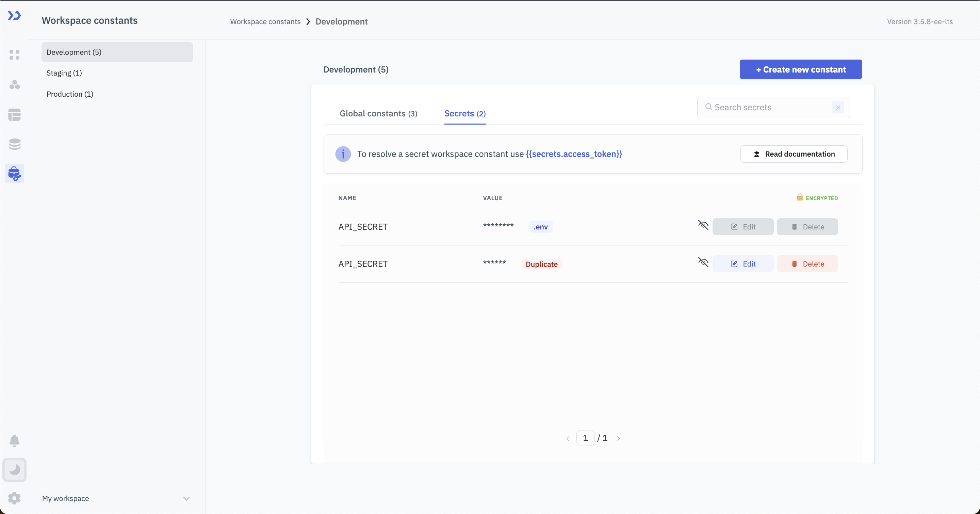Click the ToolJet logo icon
Image resolution: width=980 pixels, height=514 pixels.
pyautogui.click(x=14, y=16)
